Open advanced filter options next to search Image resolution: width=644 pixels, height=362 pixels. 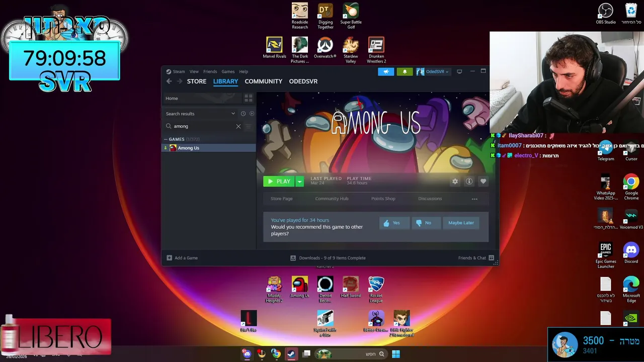coord(248,126)
